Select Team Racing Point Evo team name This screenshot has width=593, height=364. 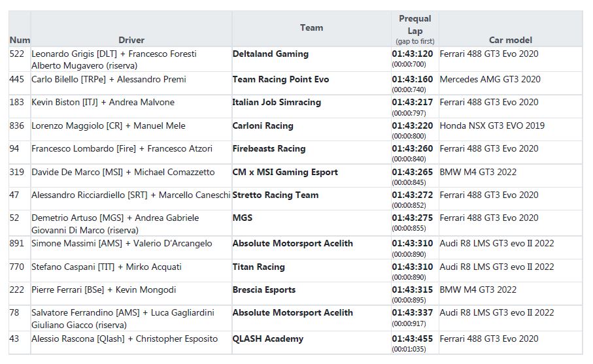280,79
